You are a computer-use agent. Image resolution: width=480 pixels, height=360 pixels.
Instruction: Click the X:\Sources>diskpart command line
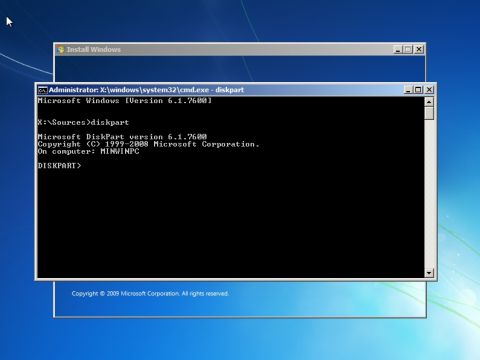[x=83, y=122]
